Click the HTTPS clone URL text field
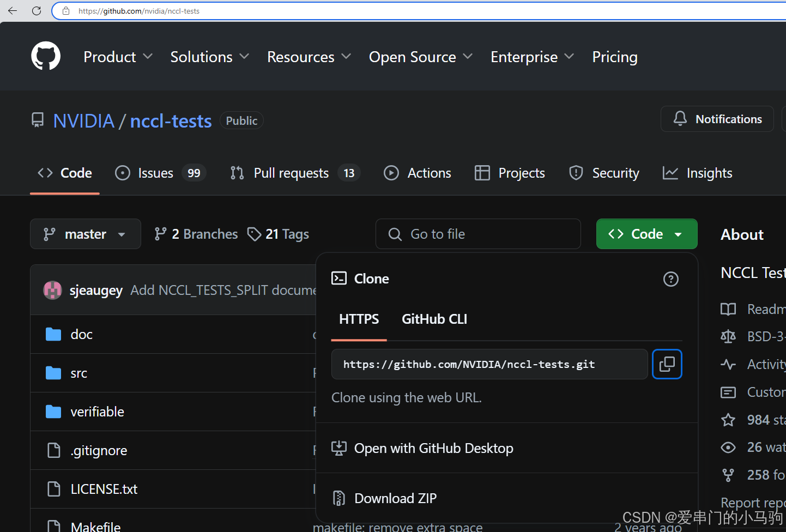 click(489, 364)
